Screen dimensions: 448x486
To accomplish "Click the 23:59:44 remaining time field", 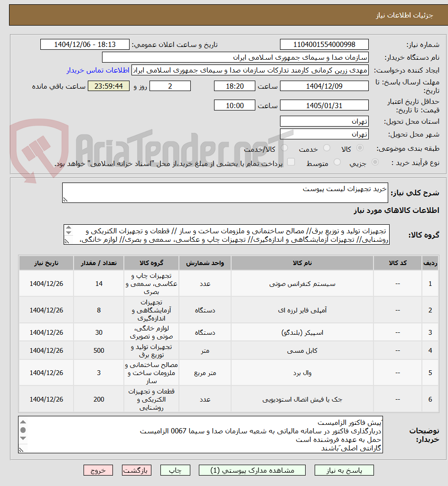I will pyautogui.click(x=109, y=86).
